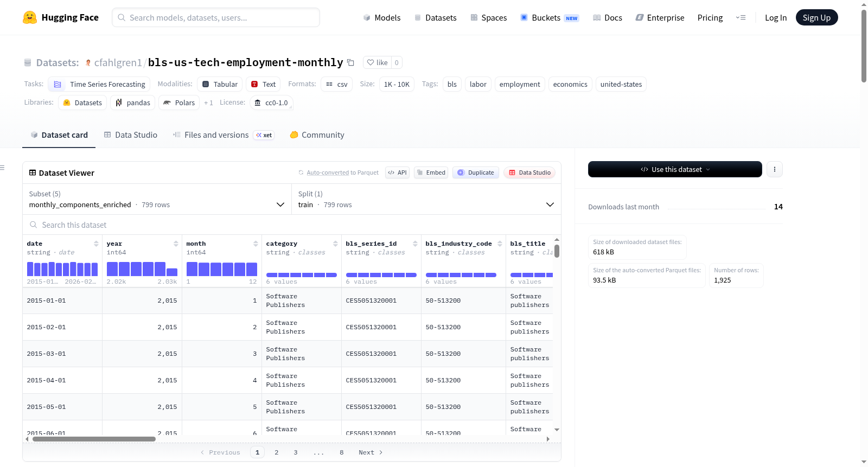Like this dataset with heart button
Viewport: 868px width, 467px height.
point(378,62)
